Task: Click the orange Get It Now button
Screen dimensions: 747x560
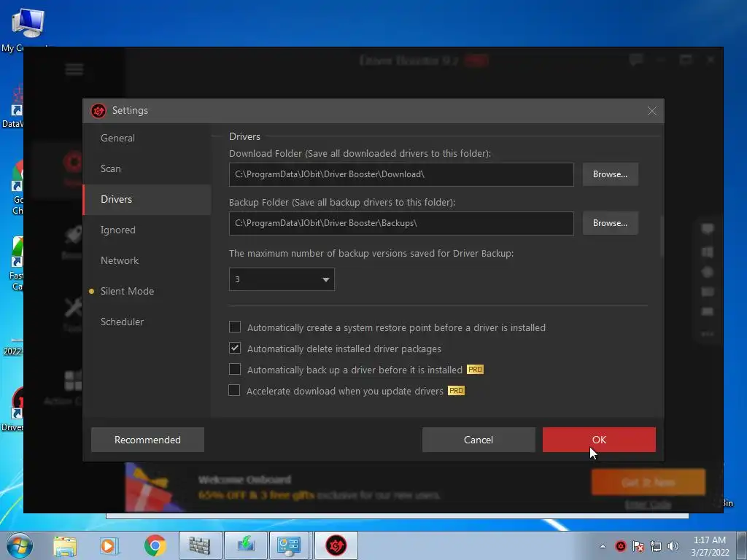Action: [x=648, y=483]
